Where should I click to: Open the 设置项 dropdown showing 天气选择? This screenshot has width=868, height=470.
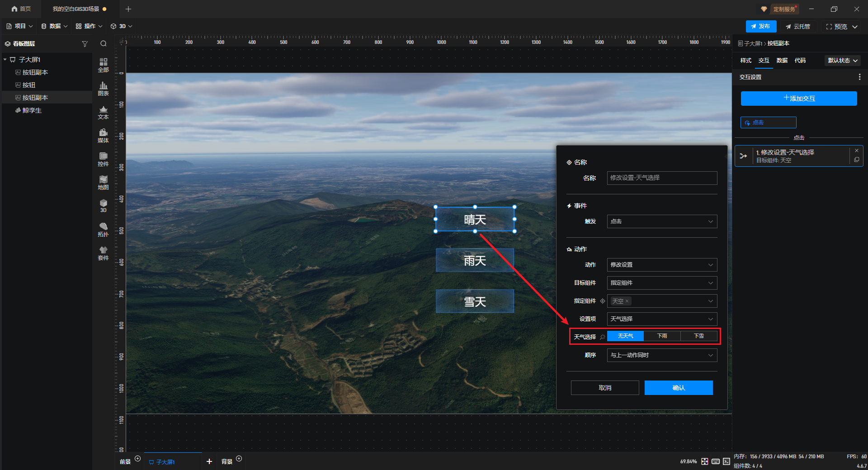tap(661, 319)
